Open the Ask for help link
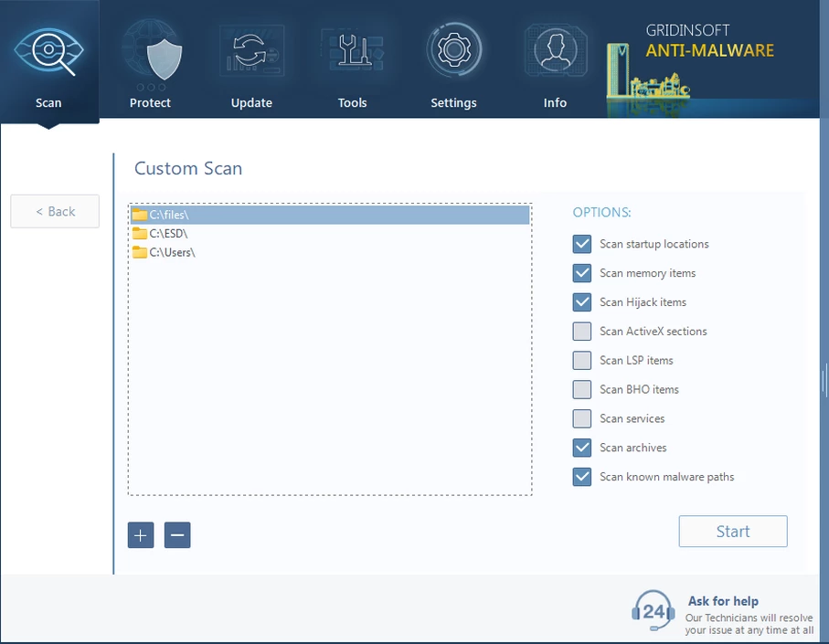 pyautogui.click(x=722, y=601)
